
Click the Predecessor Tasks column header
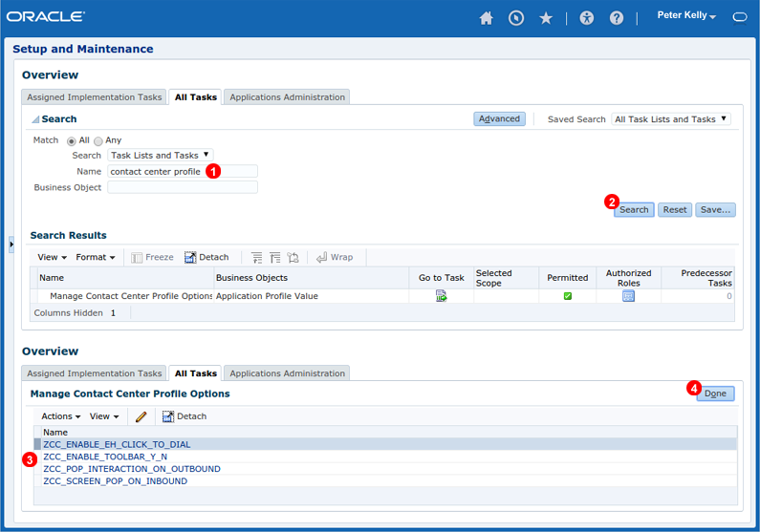click(698, 278)
